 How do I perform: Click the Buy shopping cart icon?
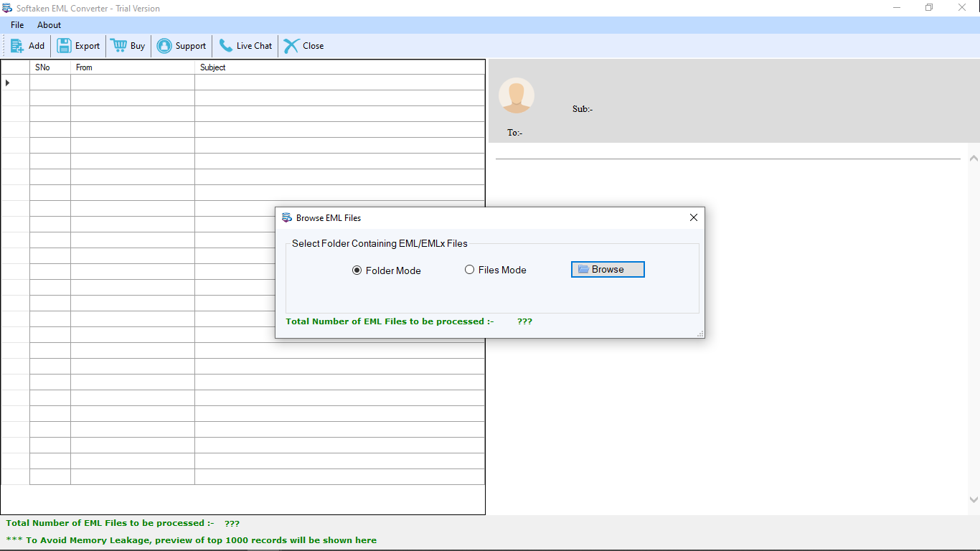(118, 45)
